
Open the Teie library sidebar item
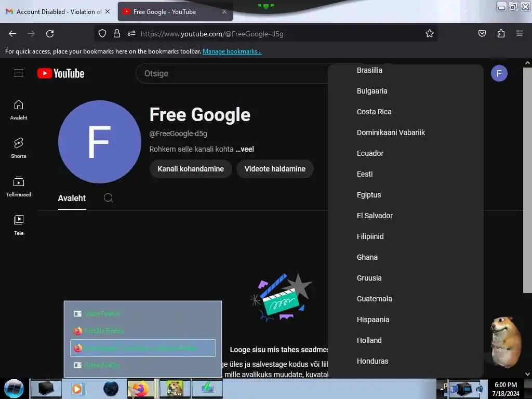tap(19, 225)
